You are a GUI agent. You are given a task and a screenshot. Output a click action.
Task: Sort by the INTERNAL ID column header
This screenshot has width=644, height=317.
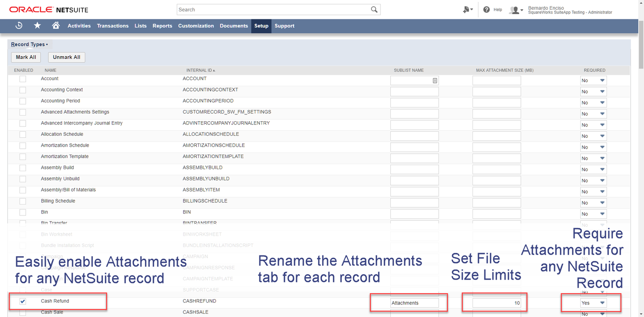pyautogui.click(x=200, y=70)
